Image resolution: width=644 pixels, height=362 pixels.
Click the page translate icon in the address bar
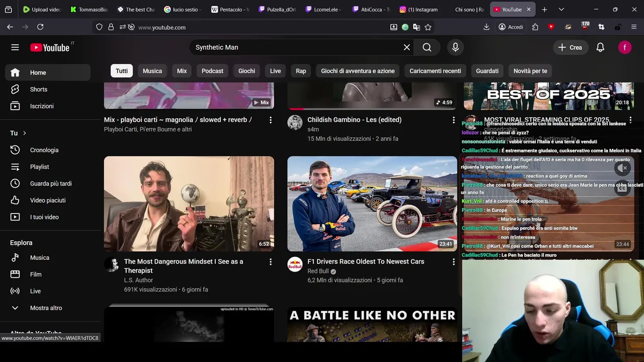coord(416,27)
